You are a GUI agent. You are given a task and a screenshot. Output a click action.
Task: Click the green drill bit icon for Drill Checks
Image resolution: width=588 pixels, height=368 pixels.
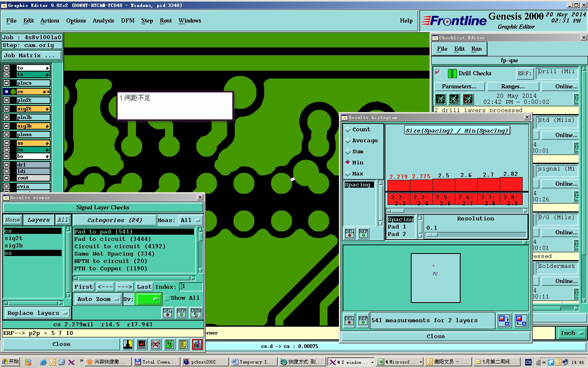tap(452, 74)
